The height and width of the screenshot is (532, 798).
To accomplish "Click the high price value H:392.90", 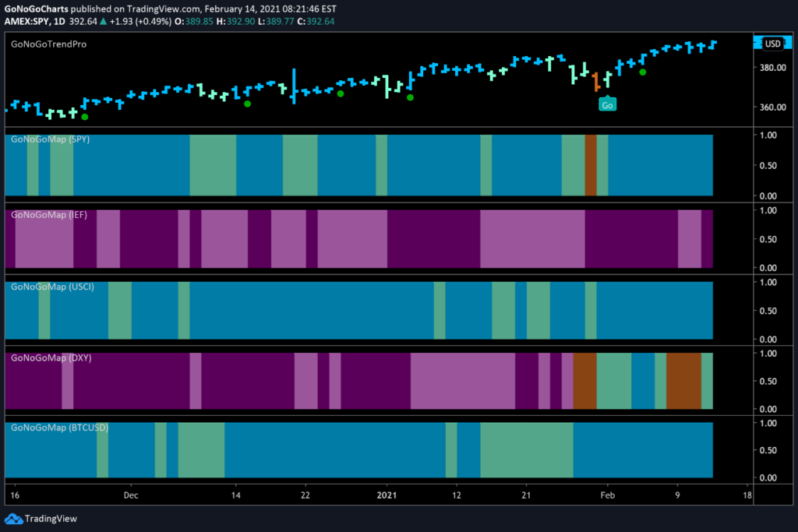I will tap(235, 21).
